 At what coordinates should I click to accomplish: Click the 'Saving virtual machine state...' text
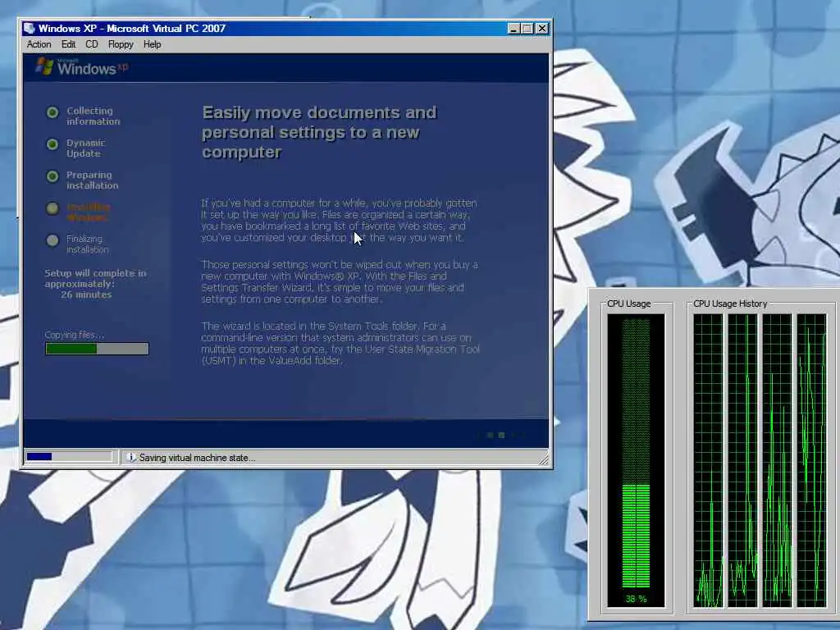197,458
